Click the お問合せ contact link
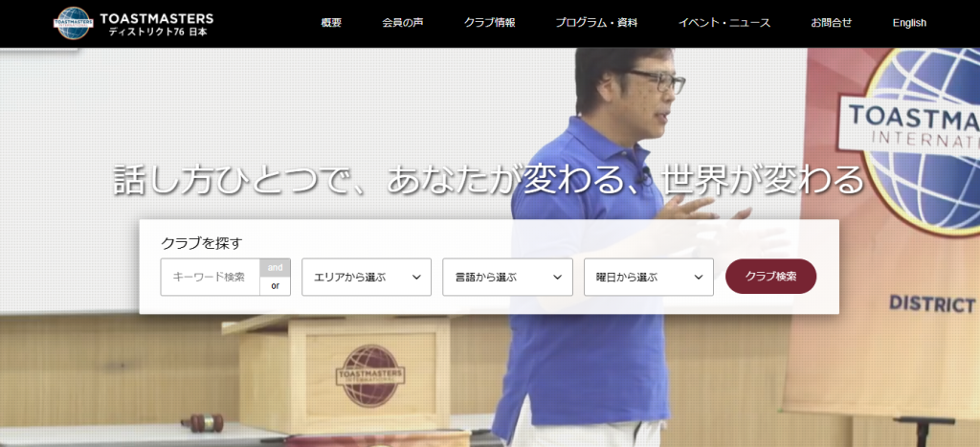 [831, 23]
